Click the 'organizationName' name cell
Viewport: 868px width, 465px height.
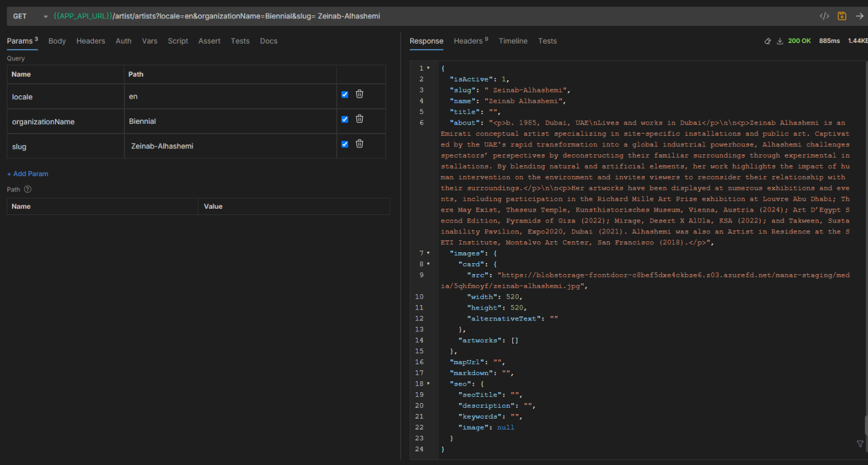(x=65, y=122)
